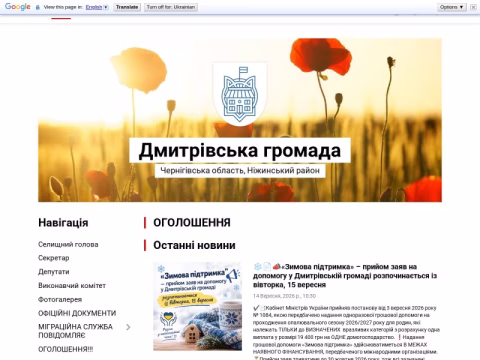Click the Дмитрівська громада title
Screen dimensions: 480x360
(x=240, y=150)
